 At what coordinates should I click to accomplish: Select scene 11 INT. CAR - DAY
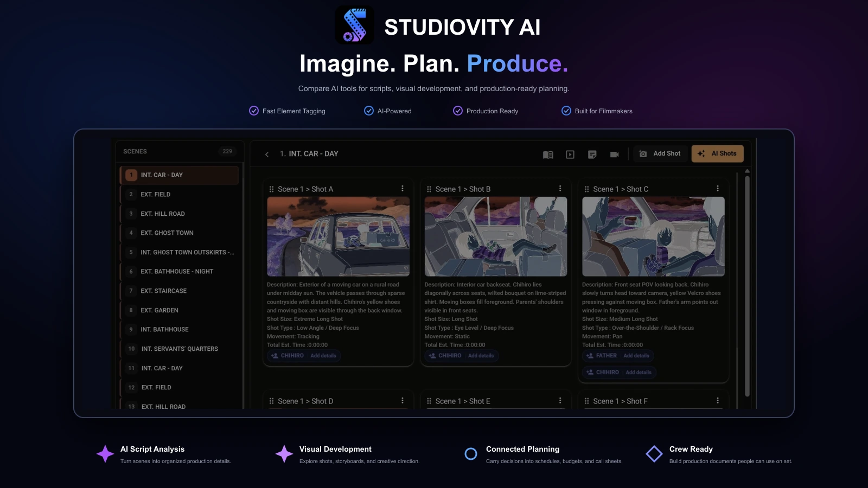(x=179, y=368)
